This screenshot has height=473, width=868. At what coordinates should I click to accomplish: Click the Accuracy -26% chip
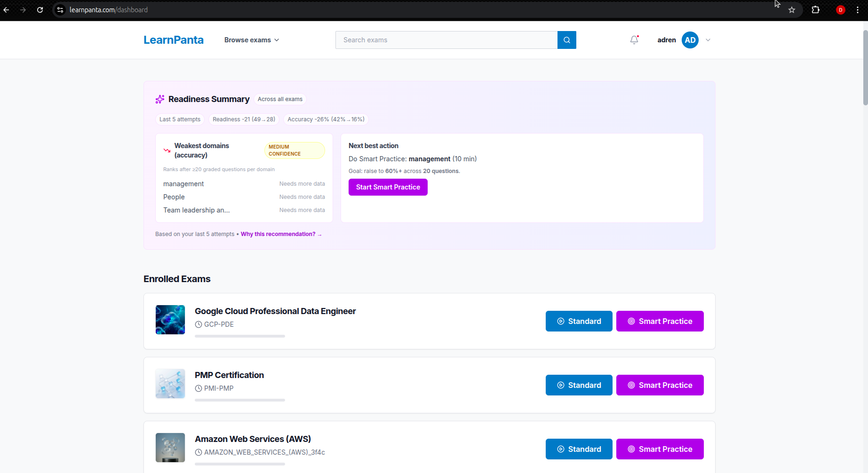pos(326,119)
